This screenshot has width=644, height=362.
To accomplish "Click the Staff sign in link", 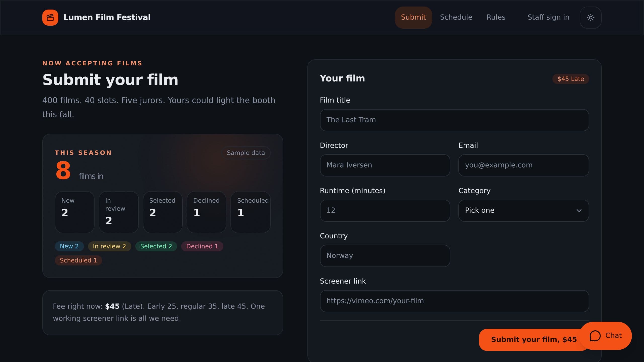I will 548,17.
